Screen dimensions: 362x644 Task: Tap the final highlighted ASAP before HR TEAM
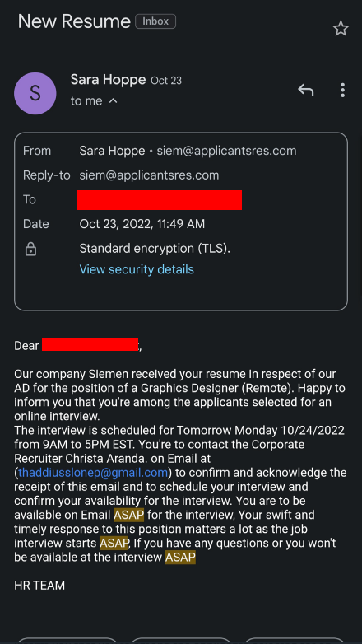[x=180, y=558]
